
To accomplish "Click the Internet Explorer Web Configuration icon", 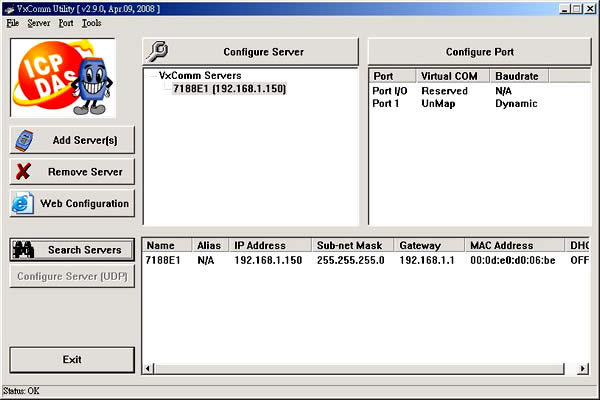I will 24,204.
